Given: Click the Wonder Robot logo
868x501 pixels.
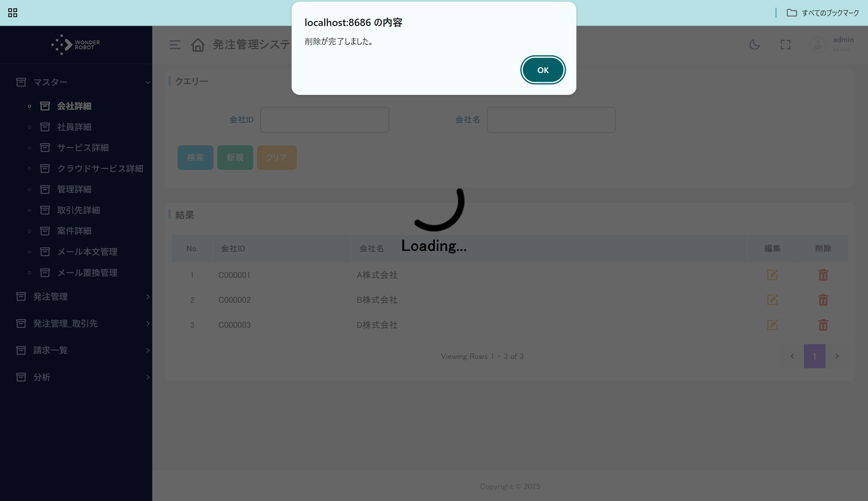Looking at the screenshot, I should point(76,45).
